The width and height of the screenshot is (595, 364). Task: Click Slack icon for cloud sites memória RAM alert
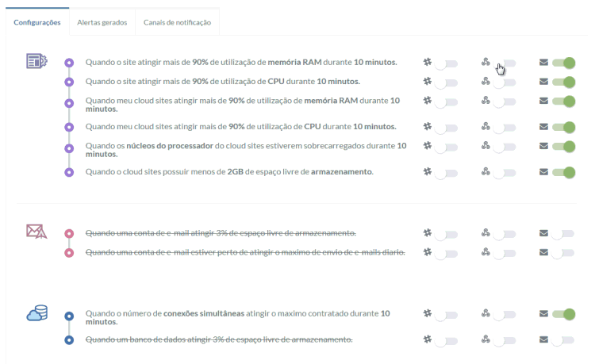(x=428, y=101)
